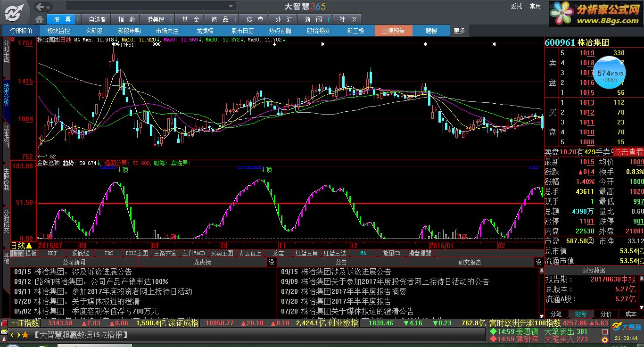The image size is (644, 347).
Task: Open the home page icon
Action: tap(40, 19)
